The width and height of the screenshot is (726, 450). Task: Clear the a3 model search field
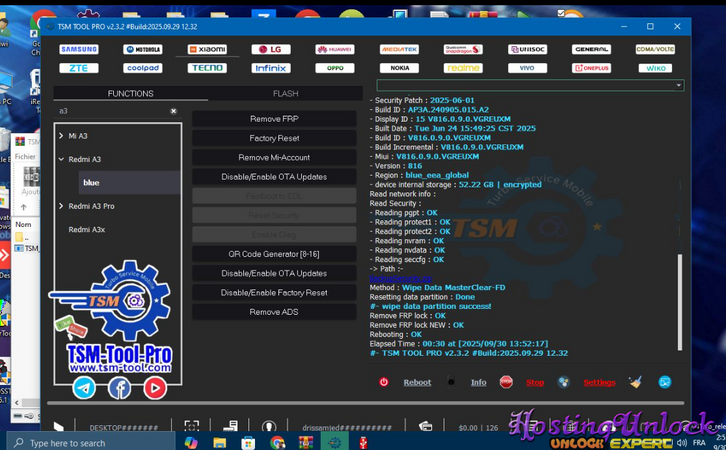point(173,111)
